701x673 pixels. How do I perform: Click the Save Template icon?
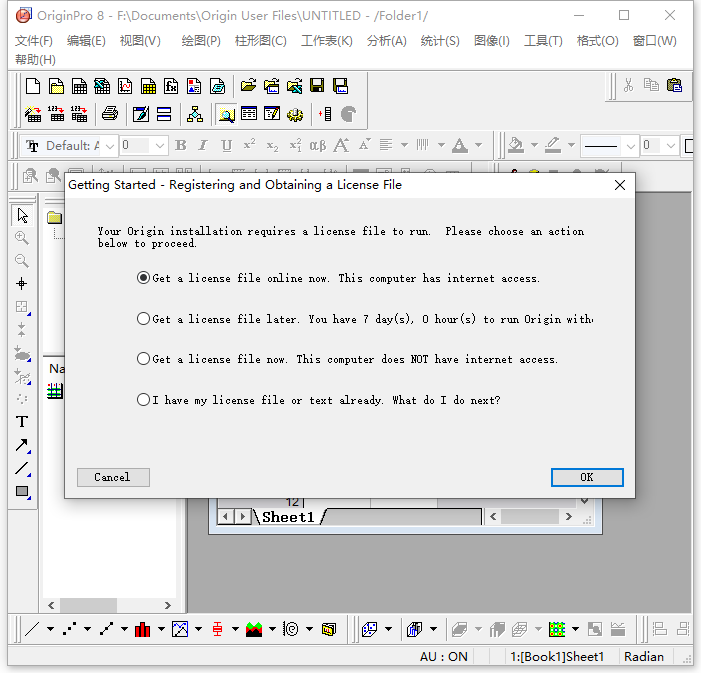340,85
